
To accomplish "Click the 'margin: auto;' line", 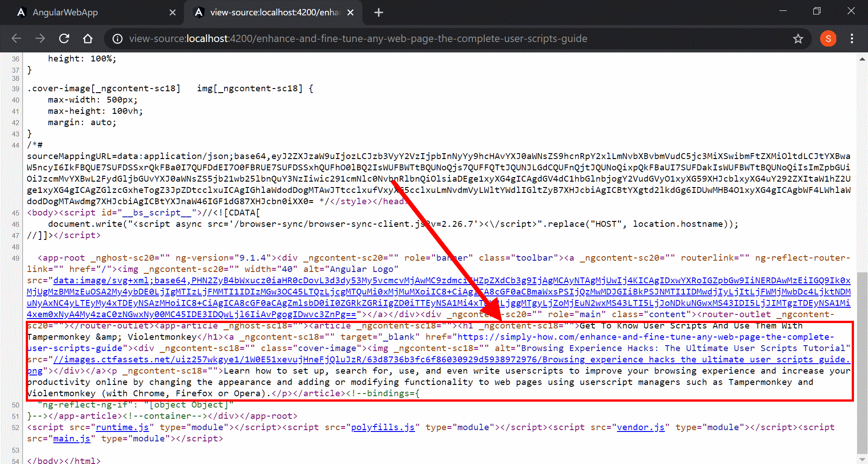I will 82,122.
